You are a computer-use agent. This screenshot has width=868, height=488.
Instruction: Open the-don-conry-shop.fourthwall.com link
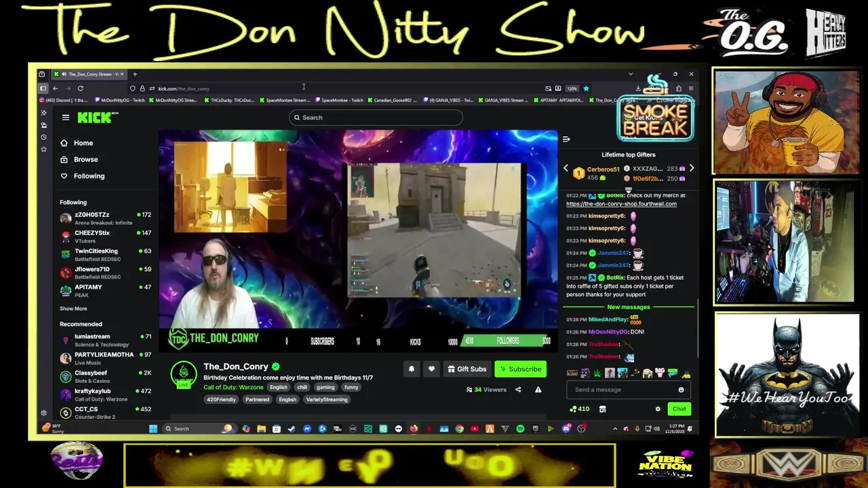pos(621,204)
